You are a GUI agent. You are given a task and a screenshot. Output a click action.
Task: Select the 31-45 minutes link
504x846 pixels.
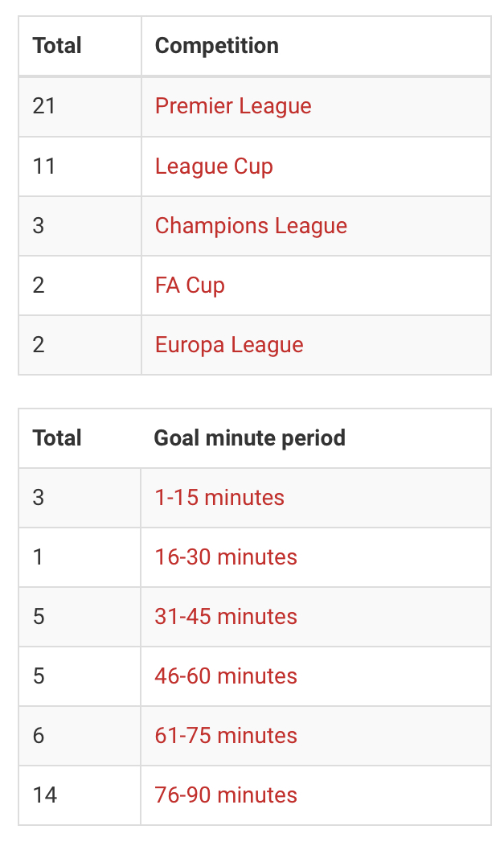pos(226,617)
